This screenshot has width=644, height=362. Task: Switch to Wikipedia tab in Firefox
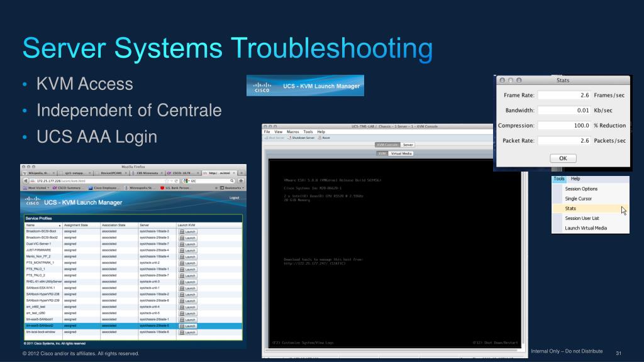click(x=38, y=173)
